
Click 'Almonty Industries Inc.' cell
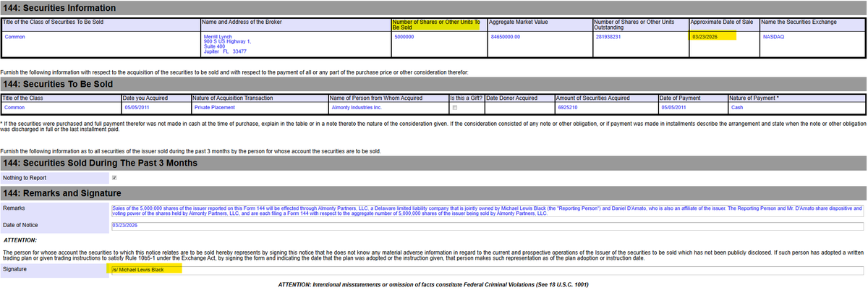tap(355, 108)
